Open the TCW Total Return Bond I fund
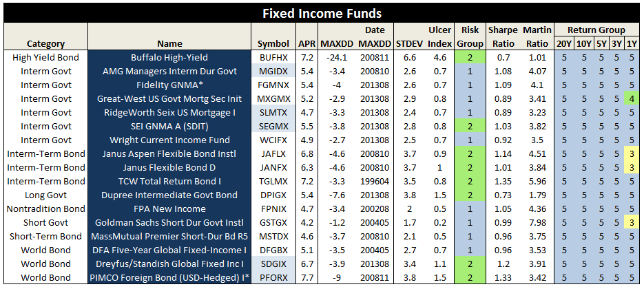This screenshot has width=644, height=289. [x=169, y=181]
